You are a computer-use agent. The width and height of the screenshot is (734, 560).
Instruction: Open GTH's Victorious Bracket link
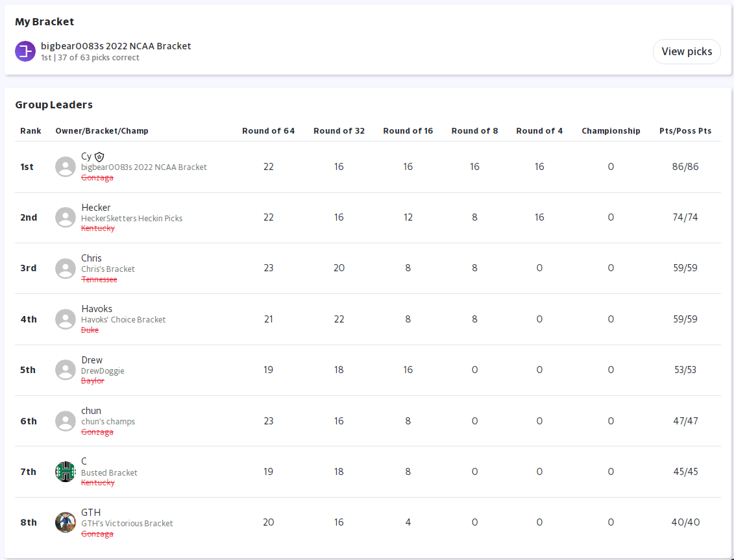(127, 523)
